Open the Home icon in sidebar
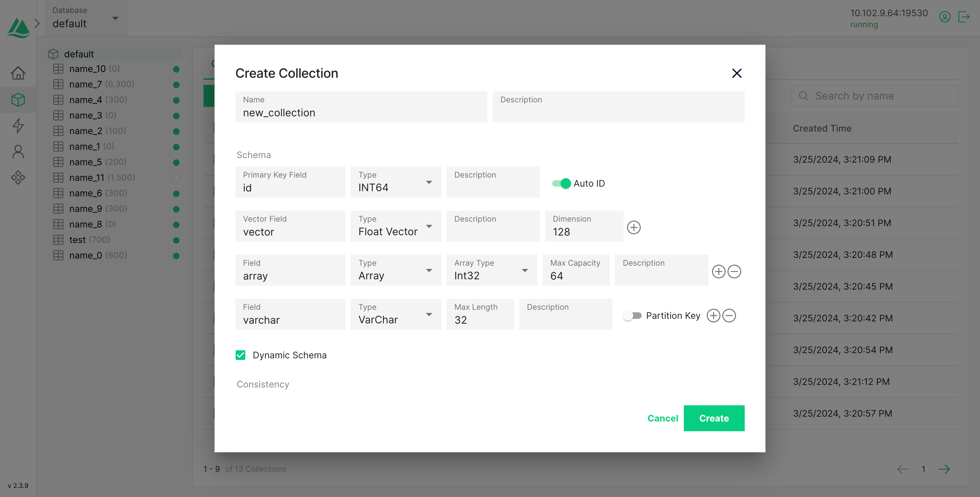Screen dimensions: 980x497 (x=18, y=73)
